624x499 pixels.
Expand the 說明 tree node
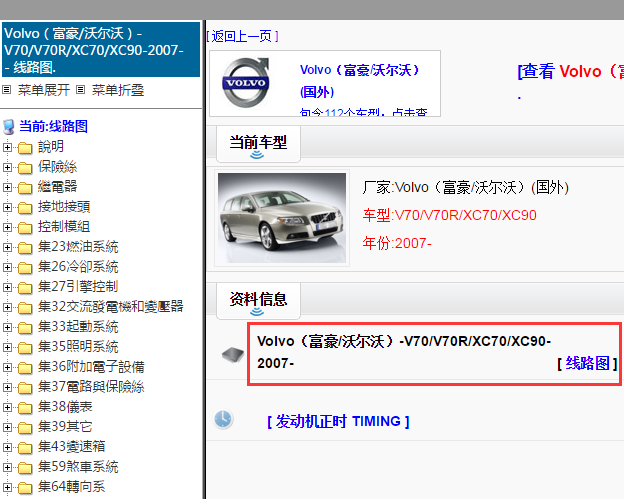point(7,147)
